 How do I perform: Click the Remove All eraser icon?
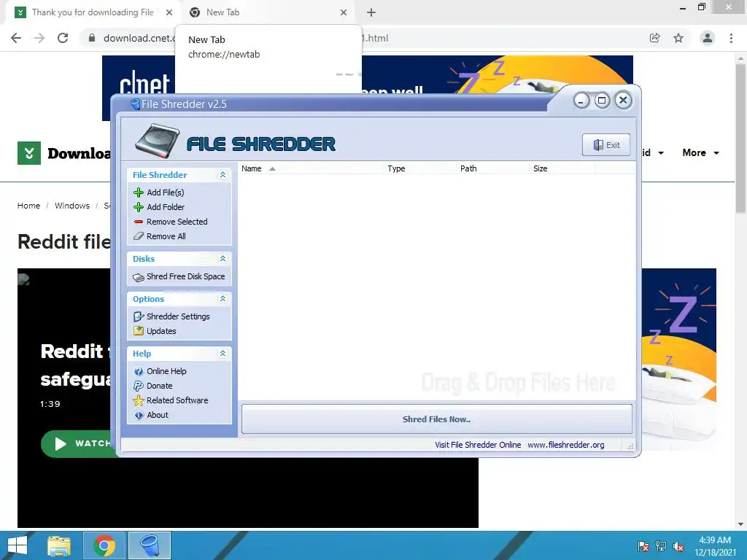click(x=139, y=236)
